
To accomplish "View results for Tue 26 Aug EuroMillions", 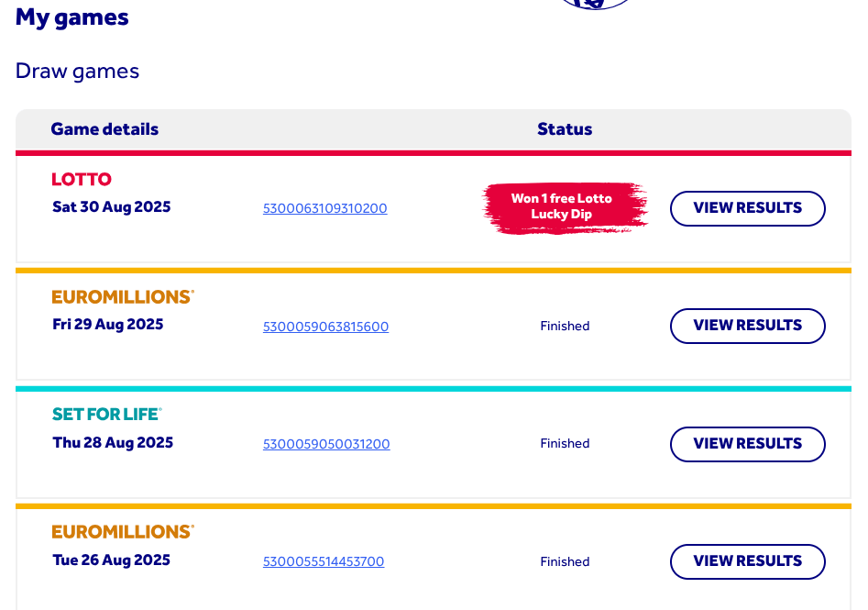I will point(747,561).
